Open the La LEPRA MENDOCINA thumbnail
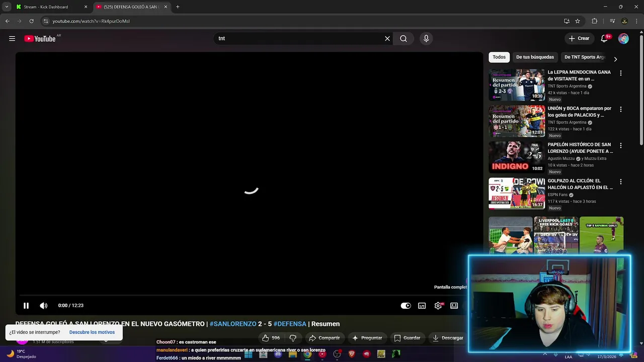Image resolution: width=644 pixels, height=362 pixels. point(517,85)
